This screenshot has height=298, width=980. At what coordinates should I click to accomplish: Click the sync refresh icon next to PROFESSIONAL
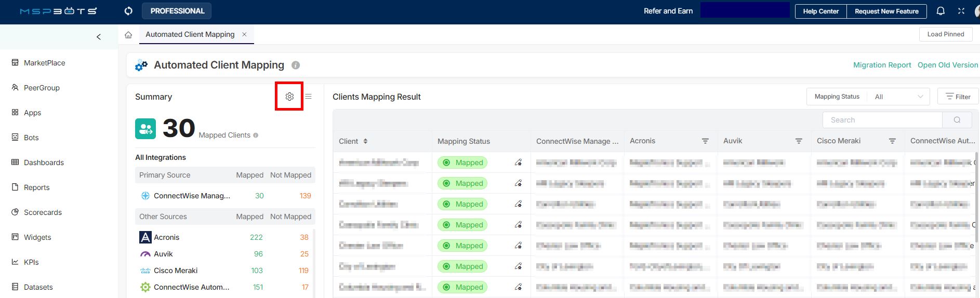coord(128,11)
